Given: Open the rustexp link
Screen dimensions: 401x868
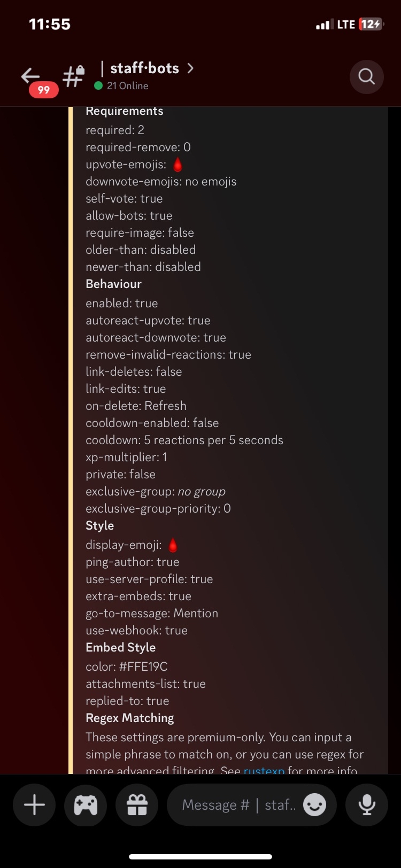Looking at the screenshot, I should pos(264,770).
